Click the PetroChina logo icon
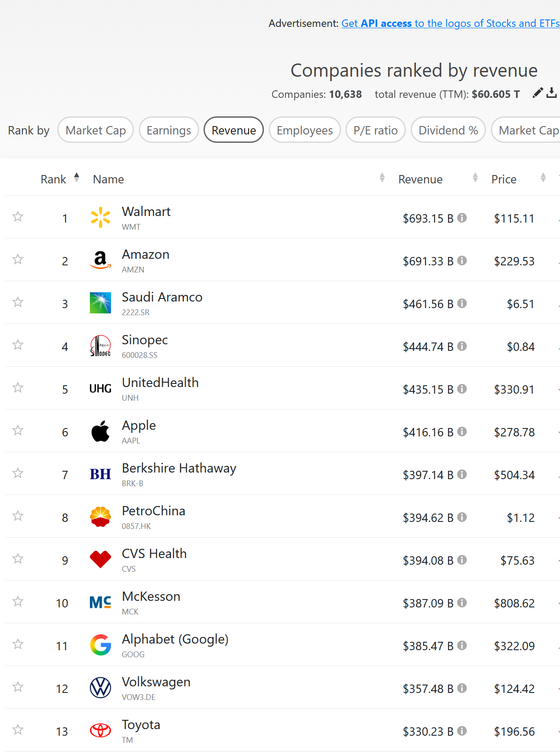Image resolution: width=560 pixels, height=752 pixels. 100,517
